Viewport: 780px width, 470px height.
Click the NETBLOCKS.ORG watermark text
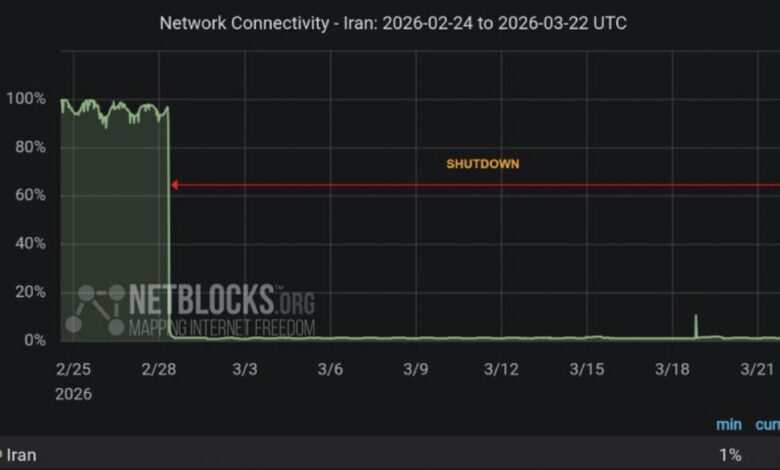(x=222, y=299)
